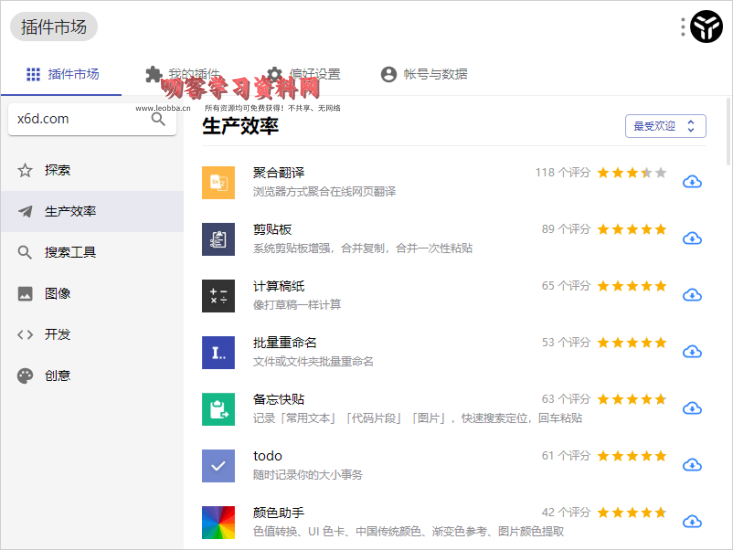Viewport: 733px width, 550px height.
Task: Open the 颜色助手 plugin title
Action: (x=279, y=513)
